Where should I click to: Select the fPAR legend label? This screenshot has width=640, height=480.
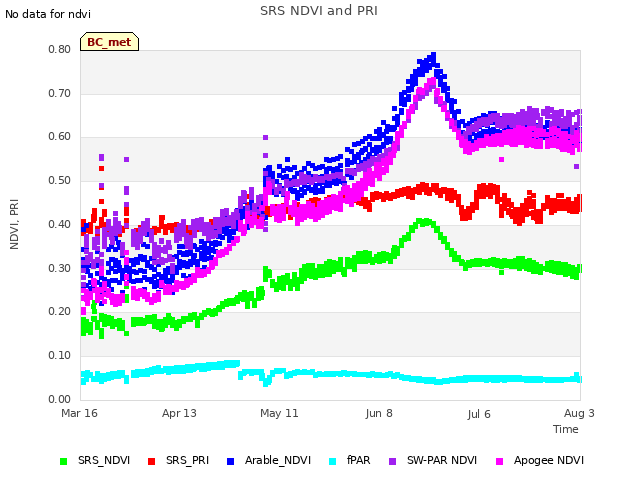[358, 460]
